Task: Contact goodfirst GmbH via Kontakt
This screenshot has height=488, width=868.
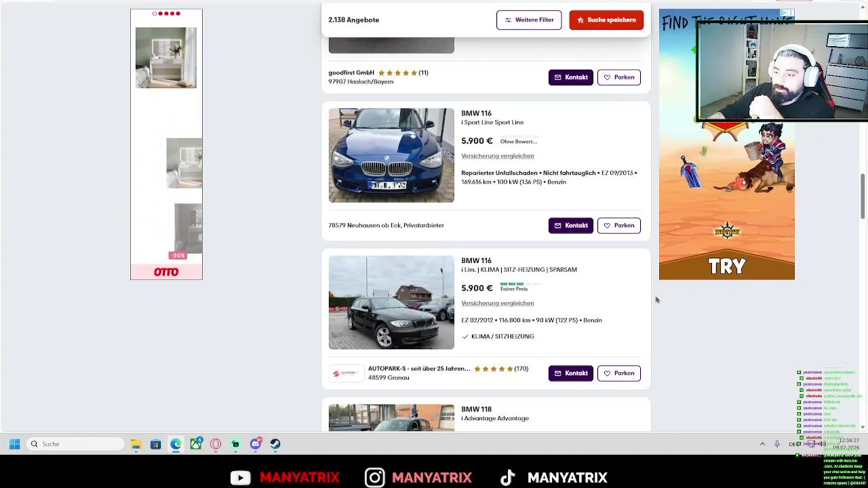Action: [x=571, y=77]
